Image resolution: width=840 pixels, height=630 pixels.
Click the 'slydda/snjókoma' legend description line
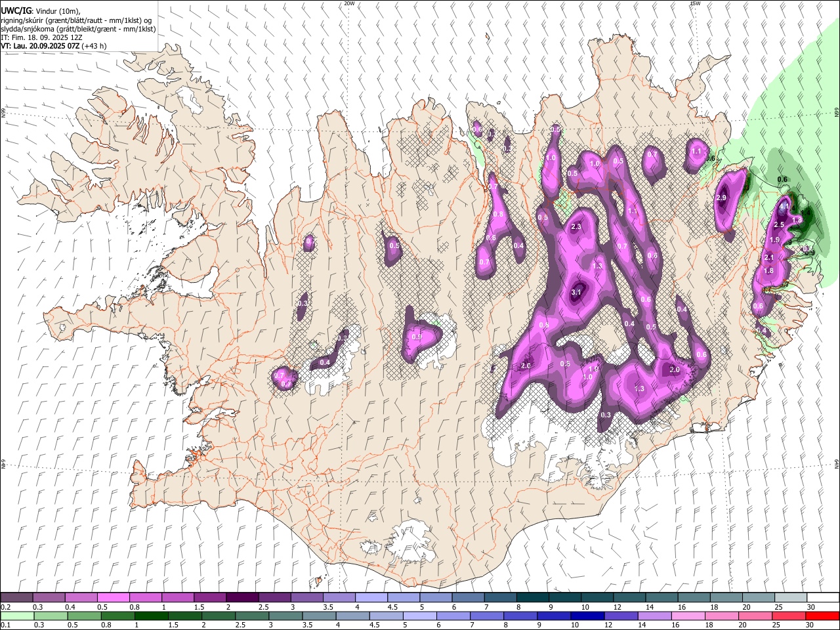point(78,29)
